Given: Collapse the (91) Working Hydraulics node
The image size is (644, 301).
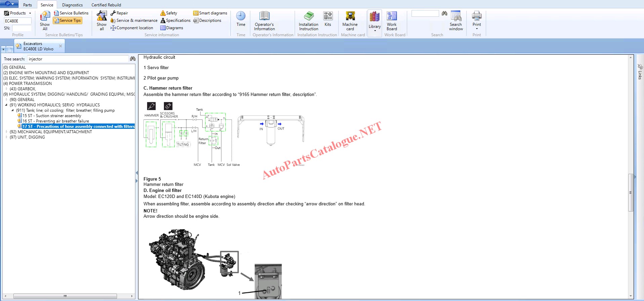Looking at the screenshot, I should click(x=6, y=105).
